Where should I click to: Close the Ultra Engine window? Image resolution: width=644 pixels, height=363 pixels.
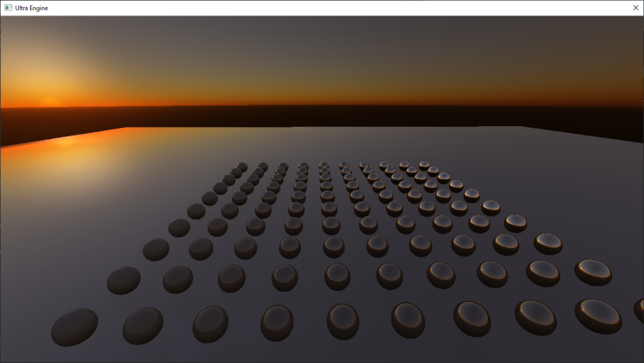[635, 8]
